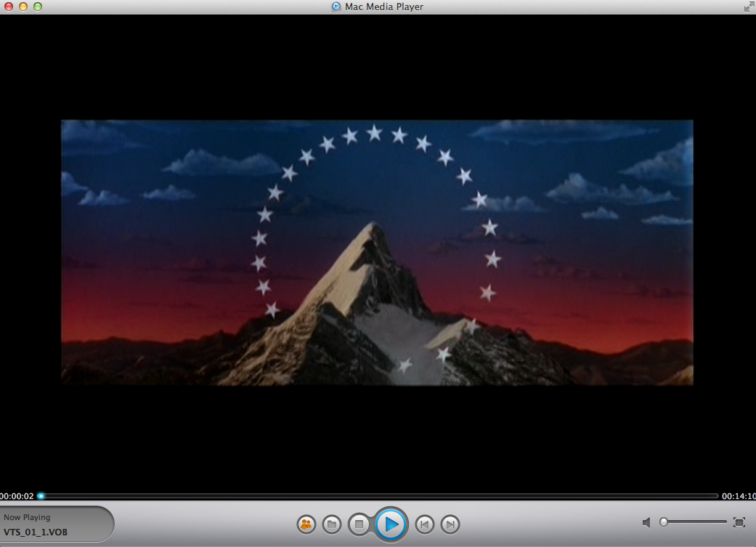Skip to the previous track
This screenshot has height=547, width=756.
coord(425,524)
